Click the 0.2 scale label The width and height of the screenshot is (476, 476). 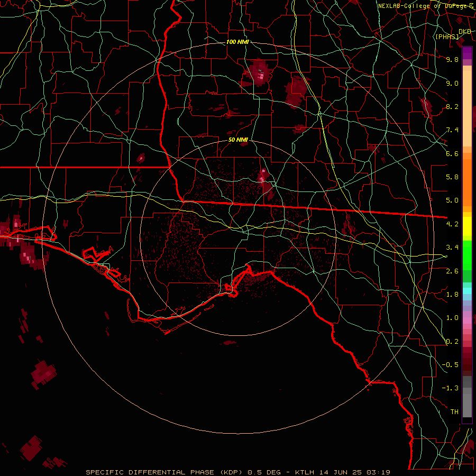point(452,342)
